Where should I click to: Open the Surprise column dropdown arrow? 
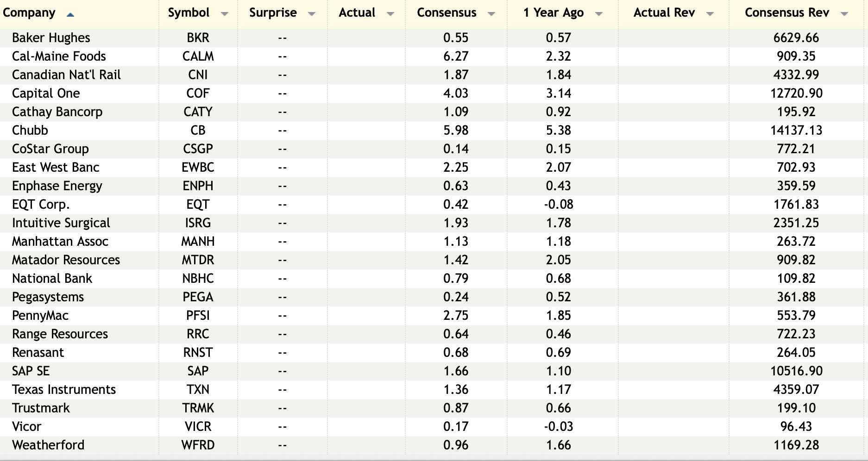[312, 14]
